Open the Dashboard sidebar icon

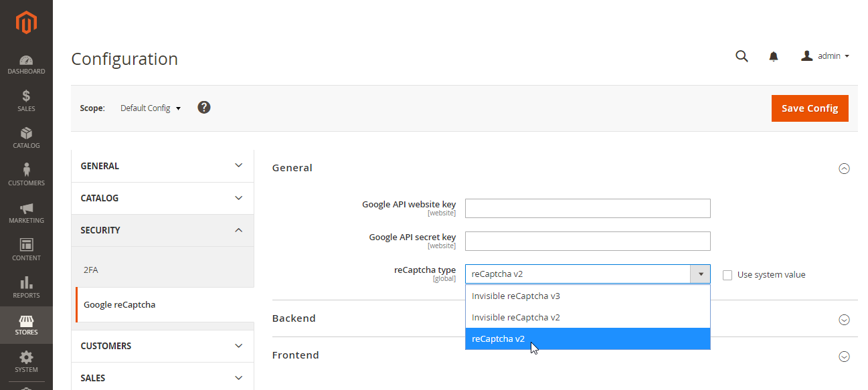26,65
